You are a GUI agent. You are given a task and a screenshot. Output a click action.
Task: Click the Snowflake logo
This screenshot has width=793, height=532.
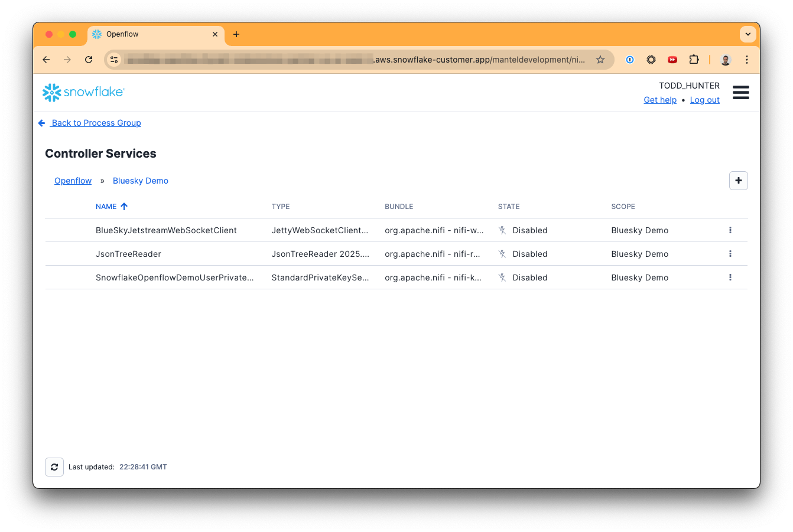pyautogui.click(x=83, y=92)
